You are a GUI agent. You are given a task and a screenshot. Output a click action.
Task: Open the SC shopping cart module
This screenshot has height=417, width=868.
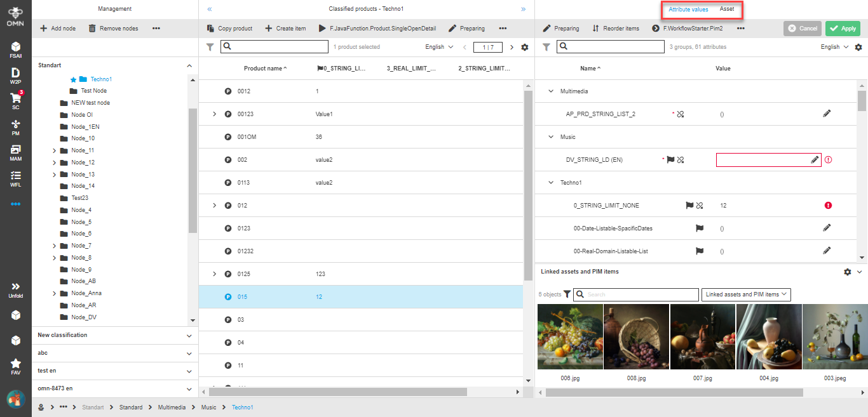[x=15, y=98]
